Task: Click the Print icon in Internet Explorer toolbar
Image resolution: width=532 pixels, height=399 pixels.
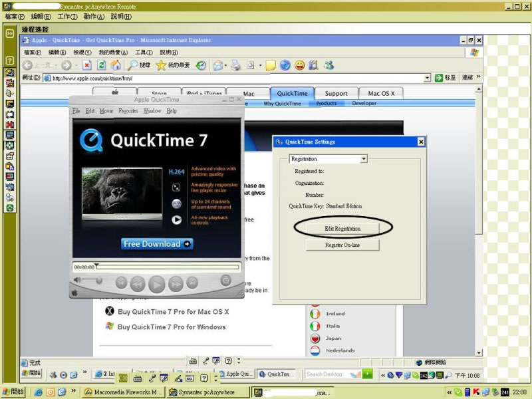Action: pos(235,65)
